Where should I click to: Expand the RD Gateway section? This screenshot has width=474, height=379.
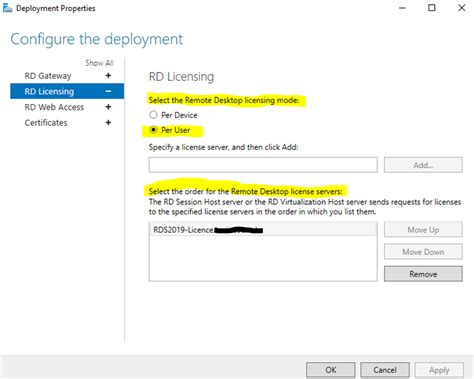[108, 76]
